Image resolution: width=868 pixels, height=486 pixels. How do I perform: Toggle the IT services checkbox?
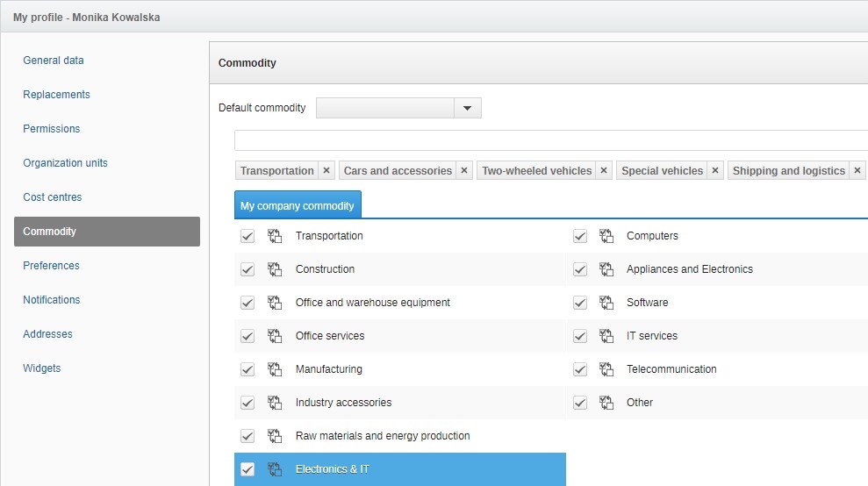(x=579, y=336)
